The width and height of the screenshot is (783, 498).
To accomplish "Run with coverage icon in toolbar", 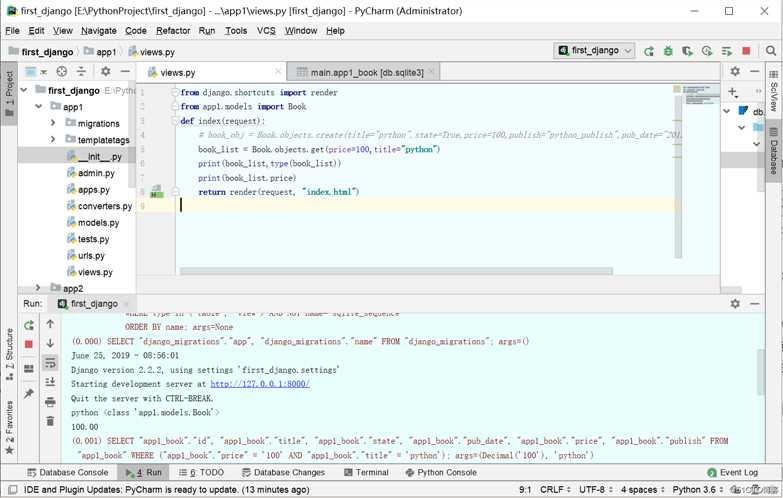I will pos(687,51).
